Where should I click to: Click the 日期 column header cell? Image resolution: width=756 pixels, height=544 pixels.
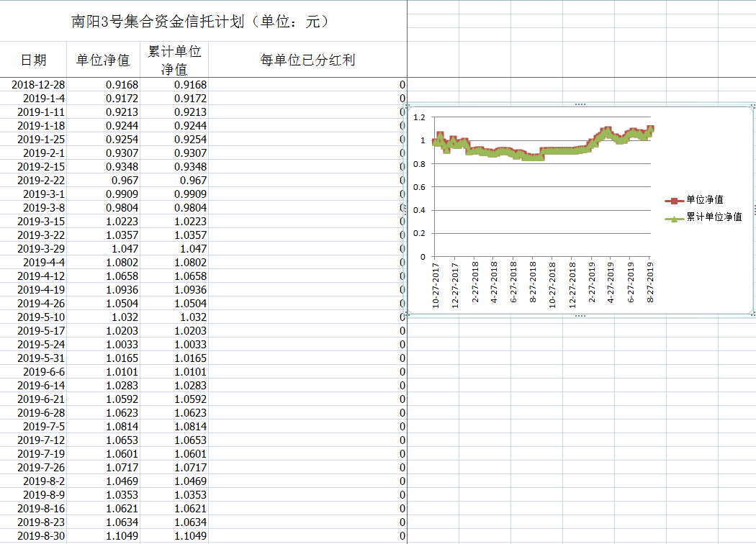pos(33,60)
